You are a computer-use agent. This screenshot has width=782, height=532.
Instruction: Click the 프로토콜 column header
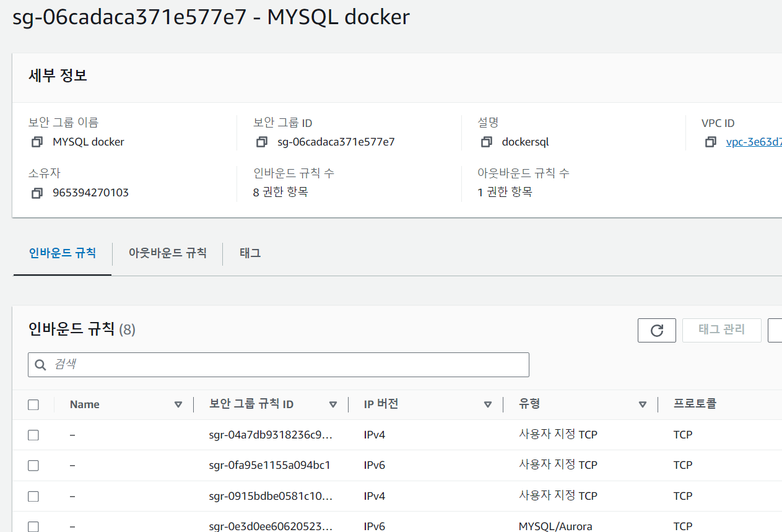695,404
